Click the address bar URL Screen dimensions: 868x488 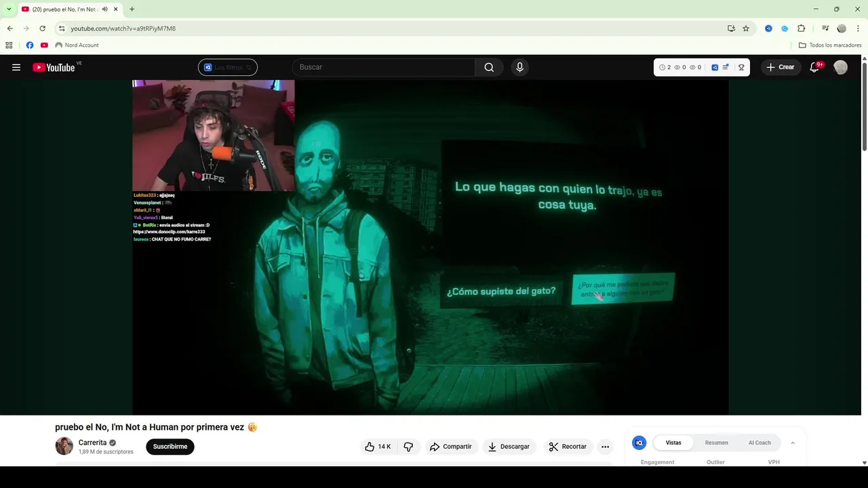click(x=123, y=28)
